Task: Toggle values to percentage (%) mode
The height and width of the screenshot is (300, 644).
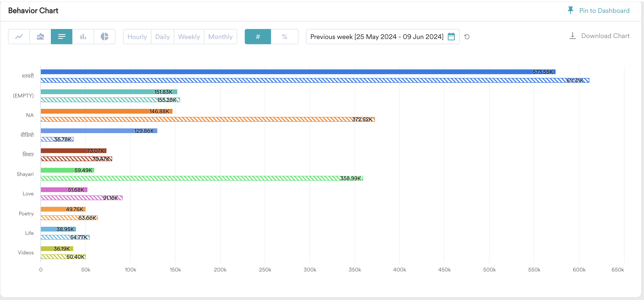Action: (x=284, y=37)
